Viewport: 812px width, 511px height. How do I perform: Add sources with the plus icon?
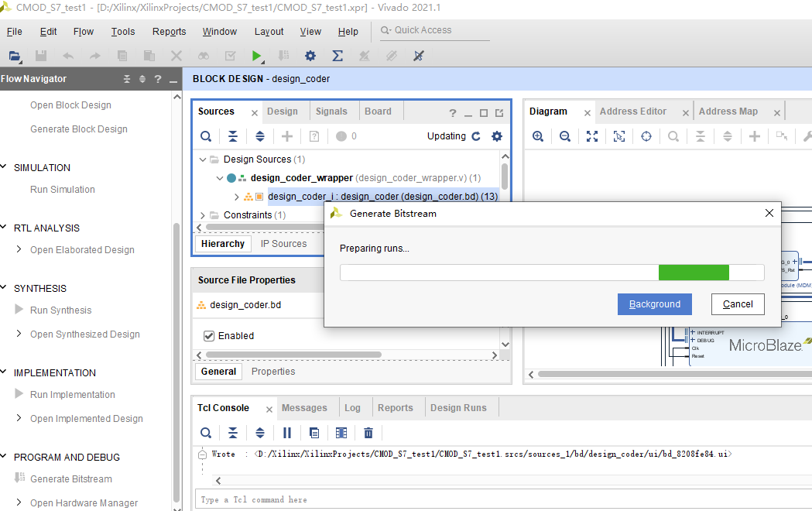click(287, 136)
